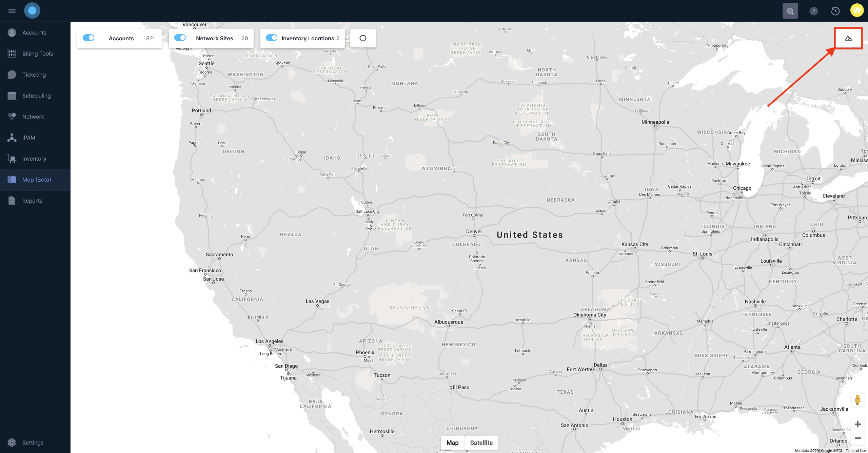Click the Reports document icon
The width and height of the screenshot is (868, 453).
12,201
